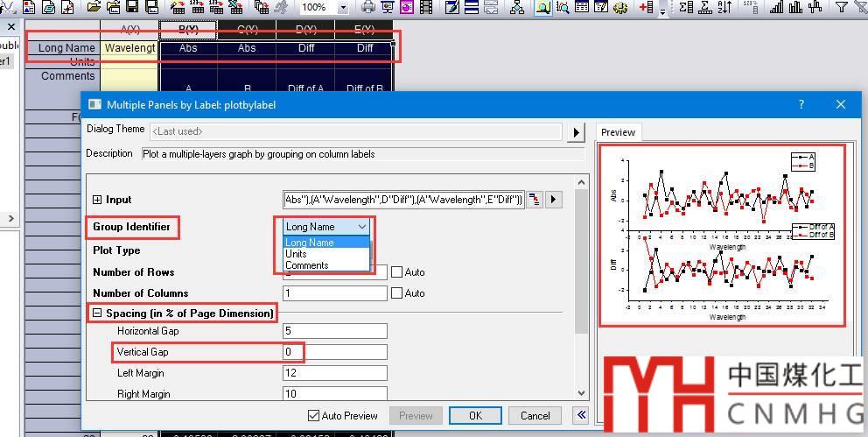Open the arrow flyout next to Input

click(553, 200)
